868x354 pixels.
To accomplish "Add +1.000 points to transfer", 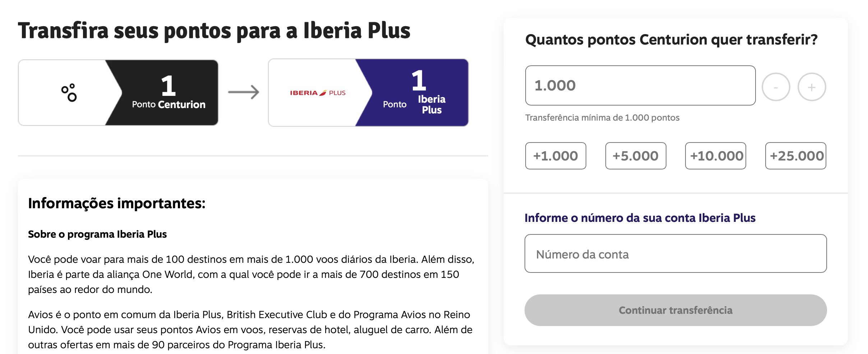I will pyautogui.click(x=555, y=156).
